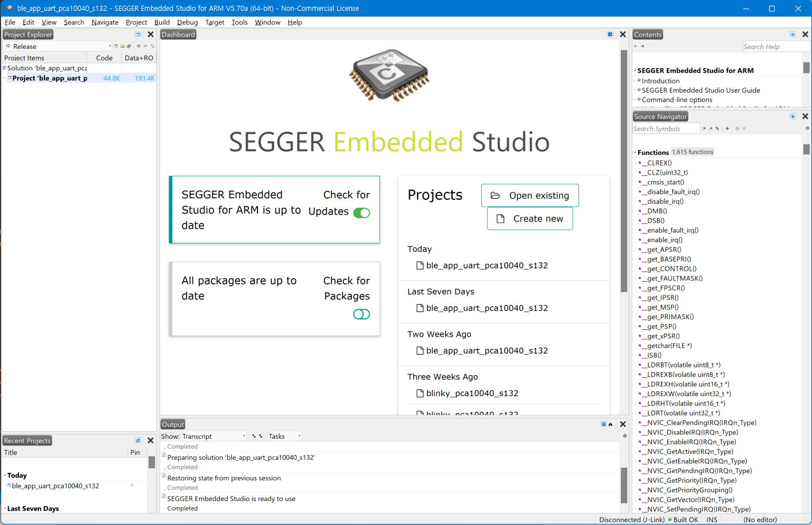
Task: Open the File menu
Action: coord(10,22)
